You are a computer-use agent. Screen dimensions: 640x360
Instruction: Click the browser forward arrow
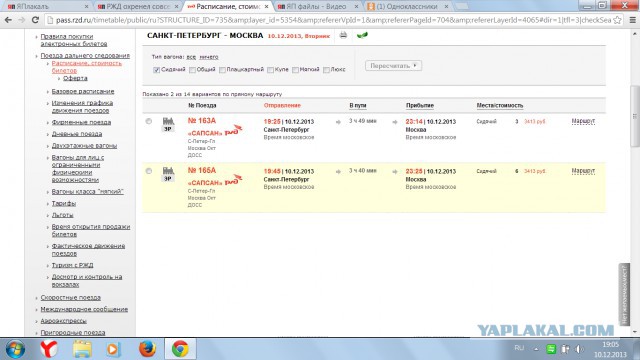tap(22, 20)
